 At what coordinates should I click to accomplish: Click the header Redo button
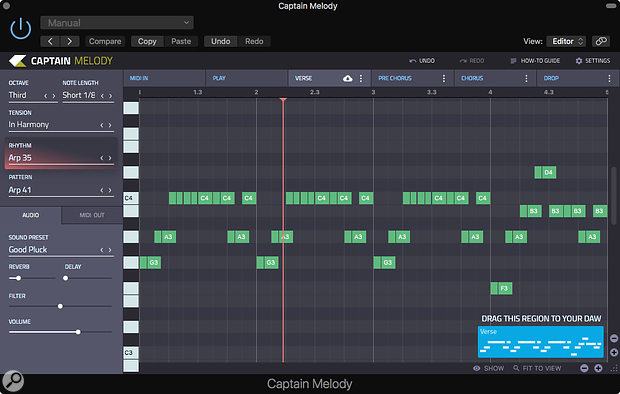coord(254,41)
